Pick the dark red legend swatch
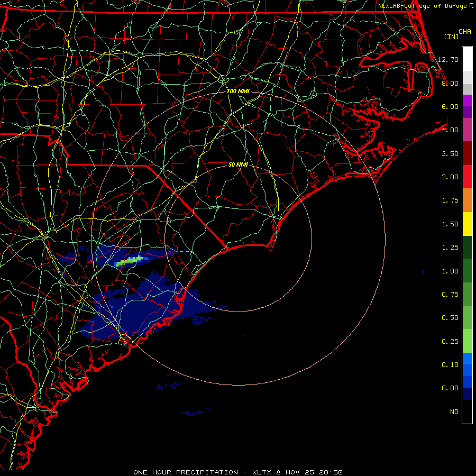476x476 pixels. pos(467,153)
